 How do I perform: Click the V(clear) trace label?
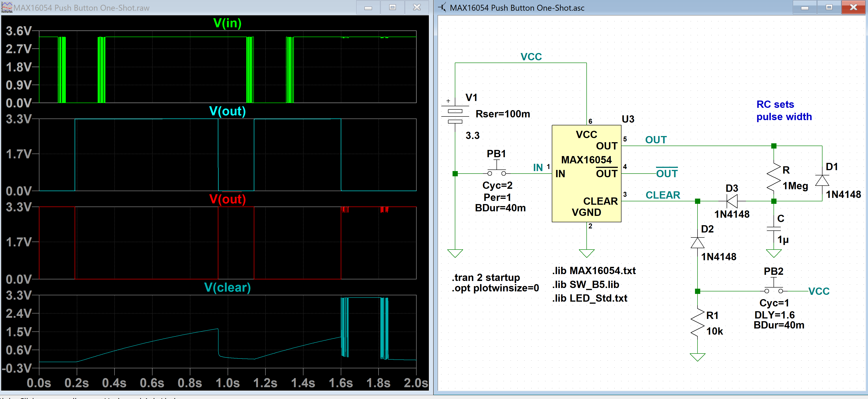point(227,287)
